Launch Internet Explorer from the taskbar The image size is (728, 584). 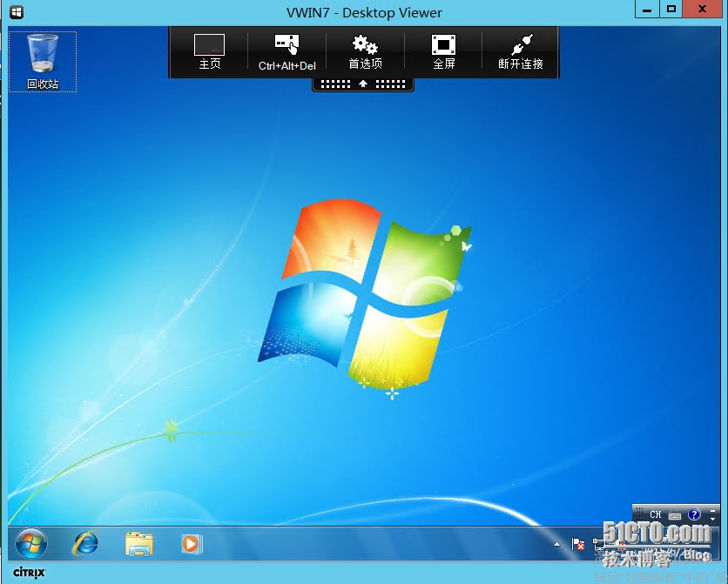pos(85,543)
